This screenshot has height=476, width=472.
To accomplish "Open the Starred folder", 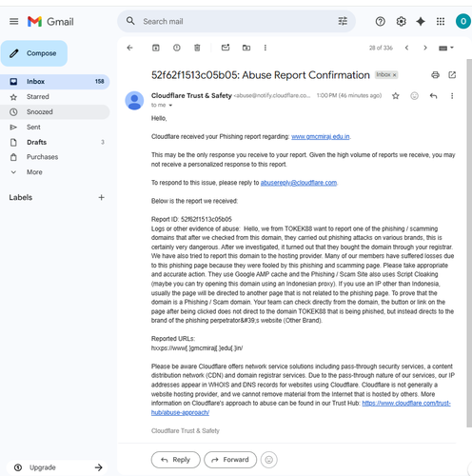I will pyautogui.click(x=55, y=97).
